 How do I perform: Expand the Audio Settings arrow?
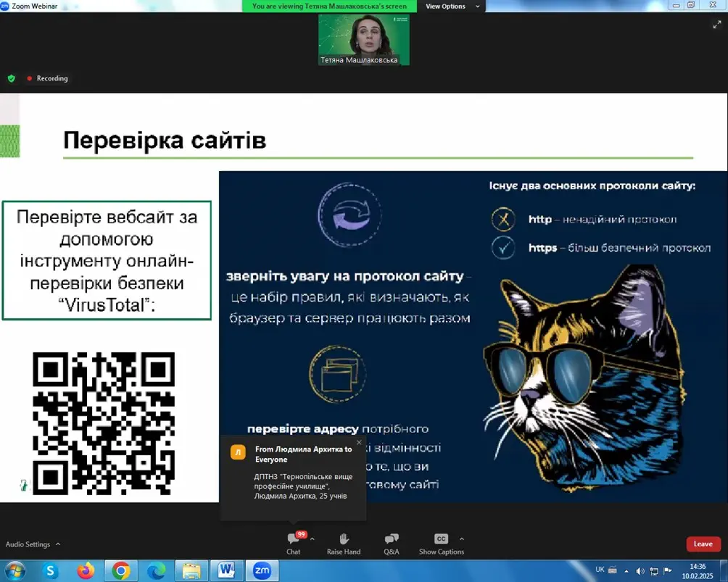point(58,544)
